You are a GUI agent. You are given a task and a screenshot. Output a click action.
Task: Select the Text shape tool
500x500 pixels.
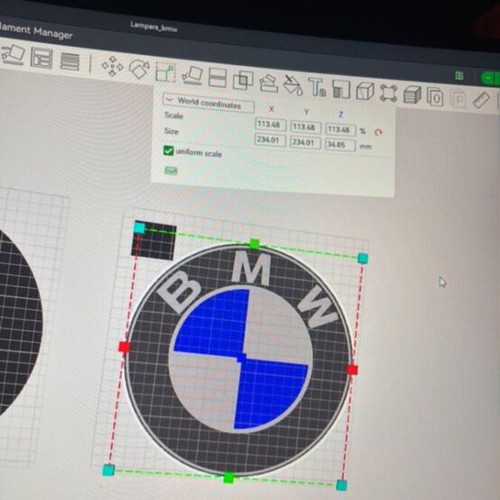click(317, 88)
